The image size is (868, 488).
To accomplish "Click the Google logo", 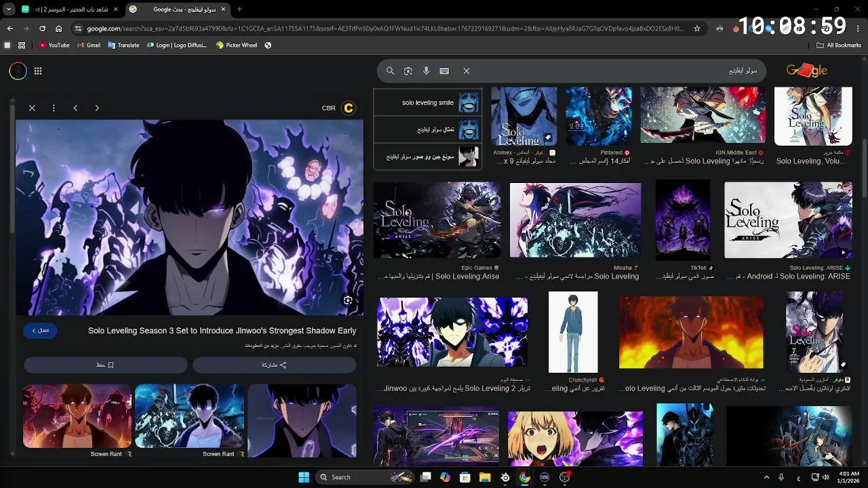I will click(807, 70).
